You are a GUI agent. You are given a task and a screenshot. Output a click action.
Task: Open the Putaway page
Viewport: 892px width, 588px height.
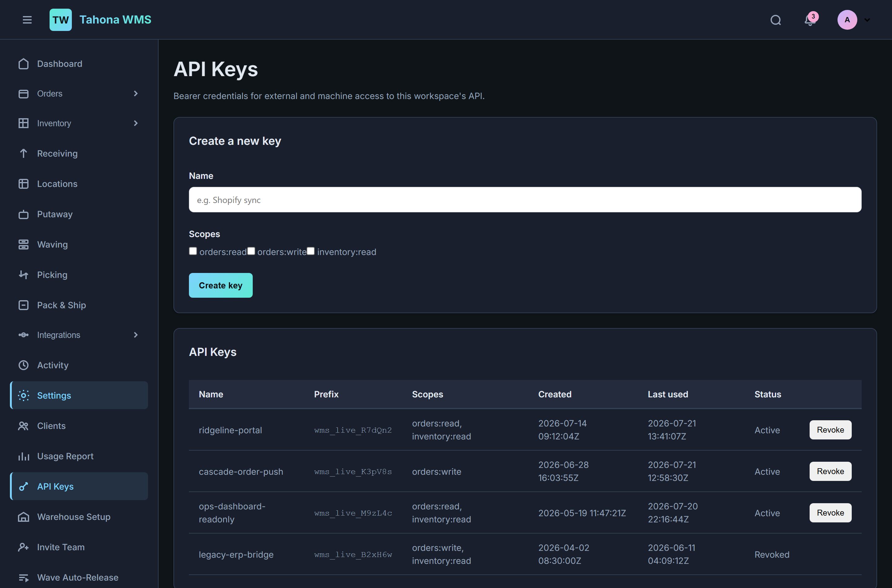(x=79, y=214)
